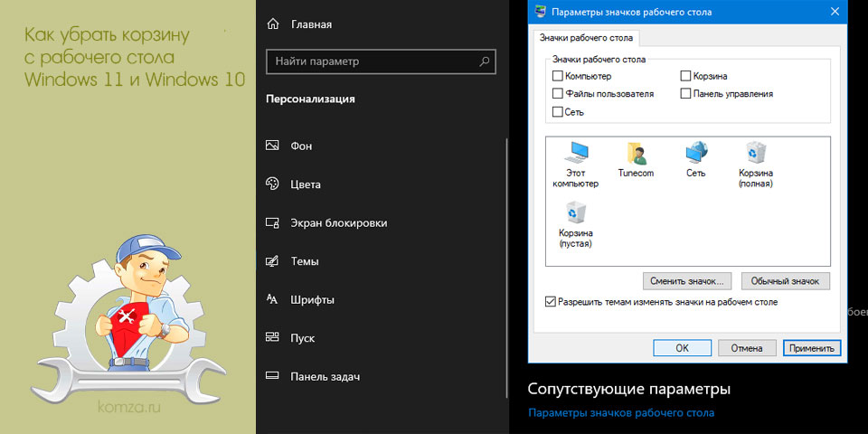The width and height of the screenshot is (868, 434).
Task: Confirm with the OK button
Action: pos(682,348)
